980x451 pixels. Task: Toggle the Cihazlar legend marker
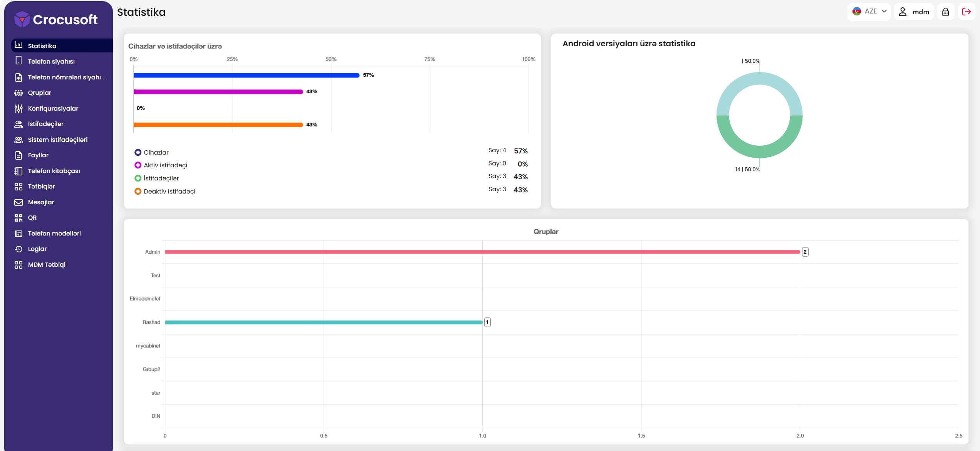click(138, 152)
